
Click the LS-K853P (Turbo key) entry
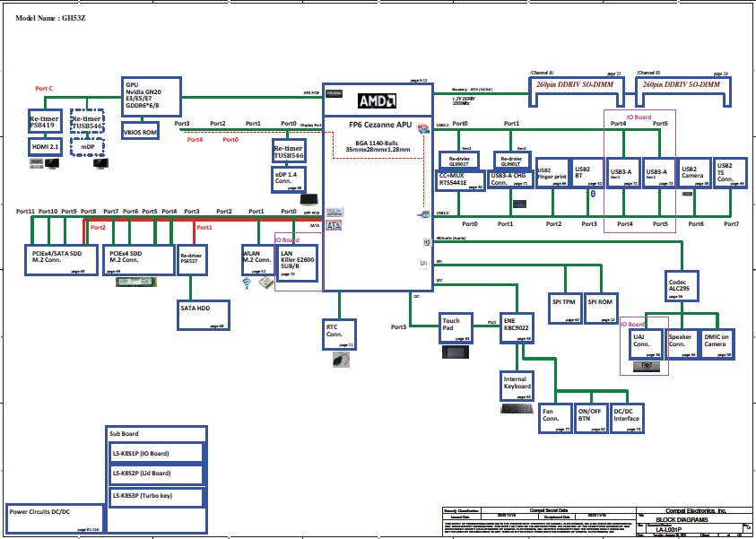tap(156, 498)
